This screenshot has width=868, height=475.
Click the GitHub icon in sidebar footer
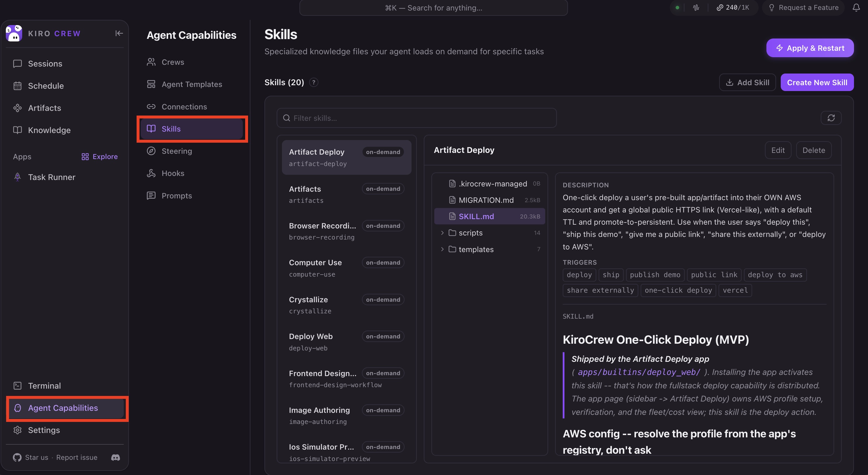pos(17,457)
